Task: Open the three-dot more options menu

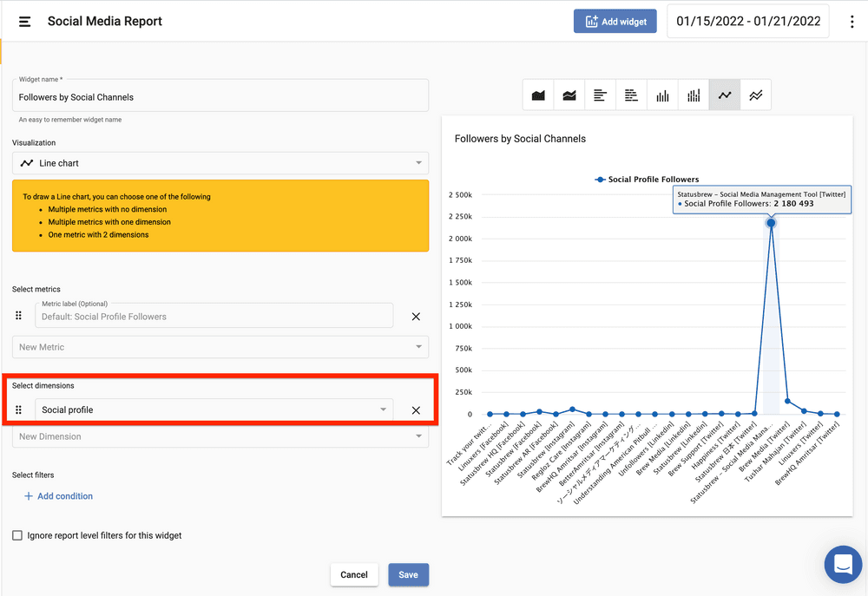Action: [x=852, y=22]
